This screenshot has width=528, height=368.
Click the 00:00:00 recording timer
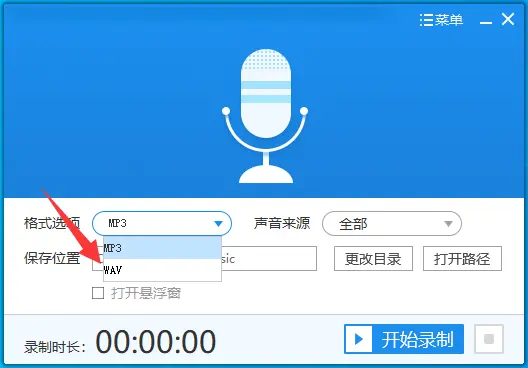point(156,341)
